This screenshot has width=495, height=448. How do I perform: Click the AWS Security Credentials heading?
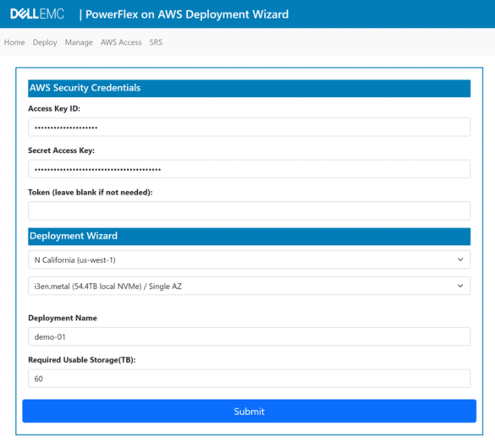click(85, 88)
